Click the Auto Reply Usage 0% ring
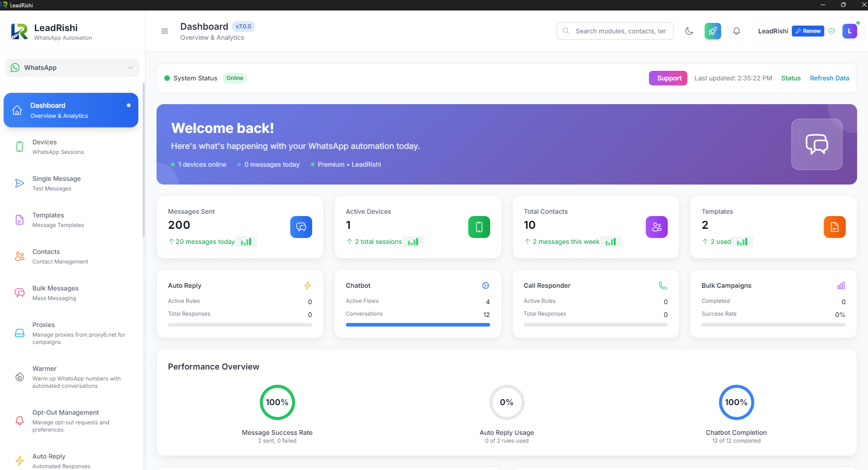This screenshot has width=868, height=470. (x=507, y=402)
